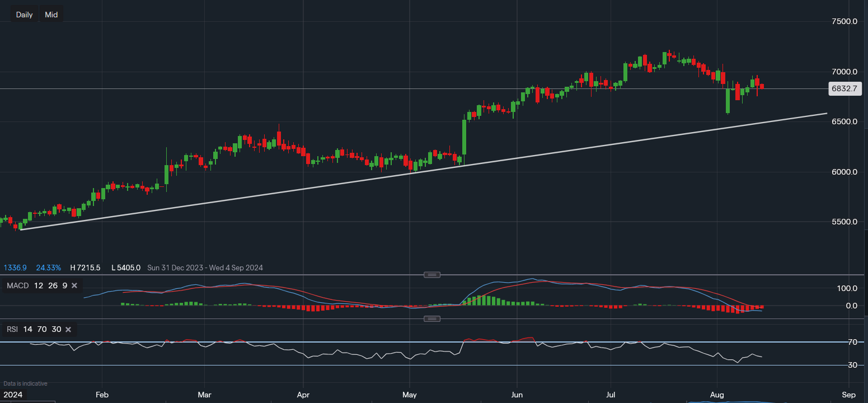Remove the RSI indicator with its X icon
The width and height of the screenshot is (868, 403).
68,330
